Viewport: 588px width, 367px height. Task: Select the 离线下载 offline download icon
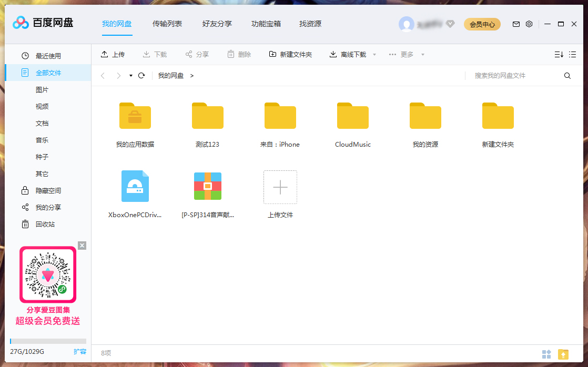[x=332, y=54]
